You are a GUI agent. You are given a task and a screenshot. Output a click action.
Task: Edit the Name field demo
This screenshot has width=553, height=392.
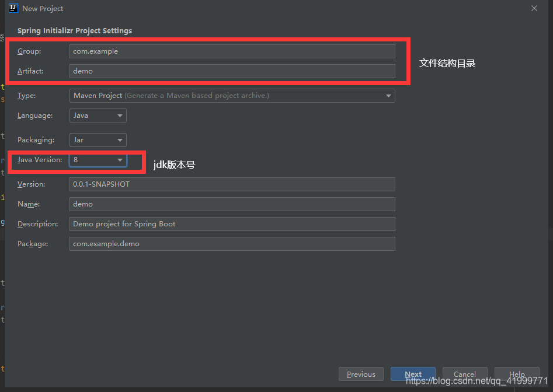(232, 204)
